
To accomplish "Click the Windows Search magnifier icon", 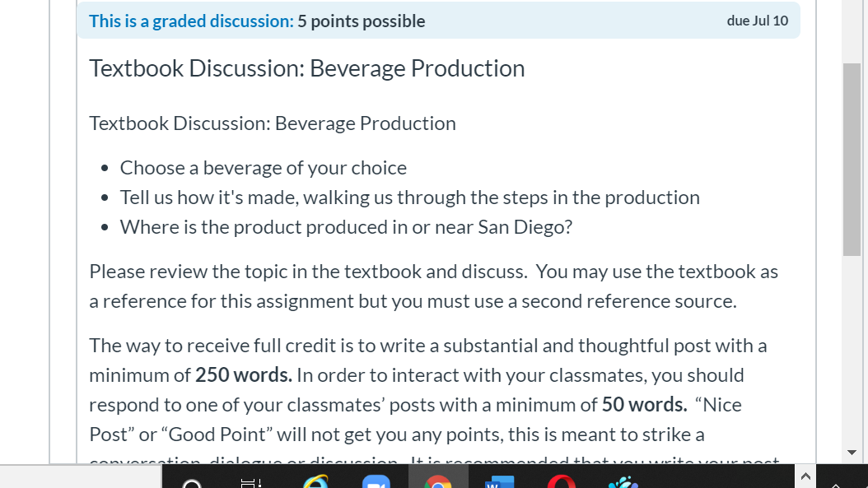I will click(191, 484).
